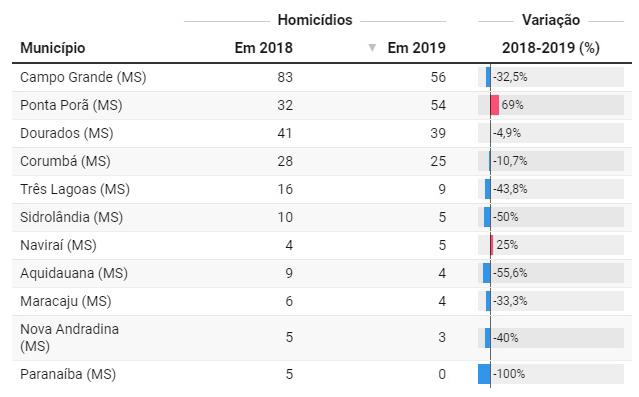Click the Nova Andradina (MS) municipality name

pyautogui.click(x=69, y=337)
